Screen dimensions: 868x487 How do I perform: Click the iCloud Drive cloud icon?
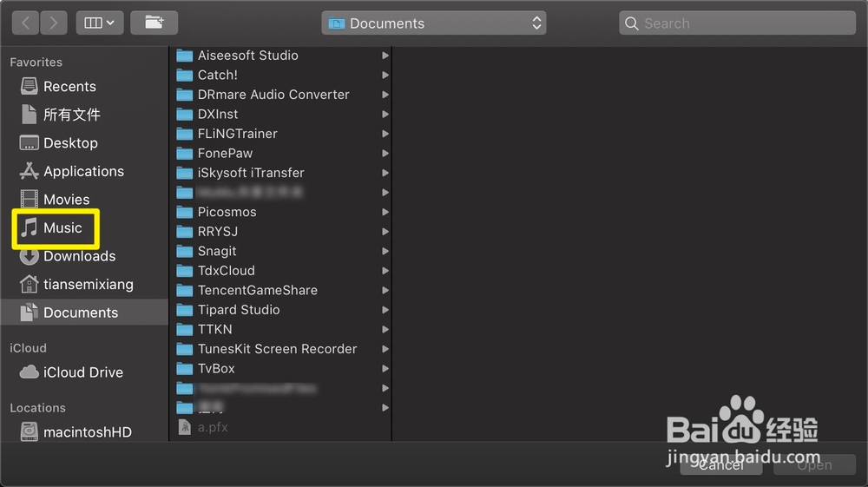click(x=29, y=372)
